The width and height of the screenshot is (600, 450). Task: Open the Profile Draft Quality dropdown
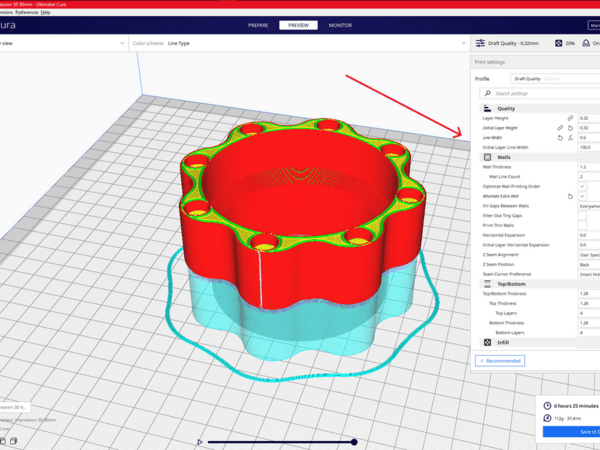point(550,78)
